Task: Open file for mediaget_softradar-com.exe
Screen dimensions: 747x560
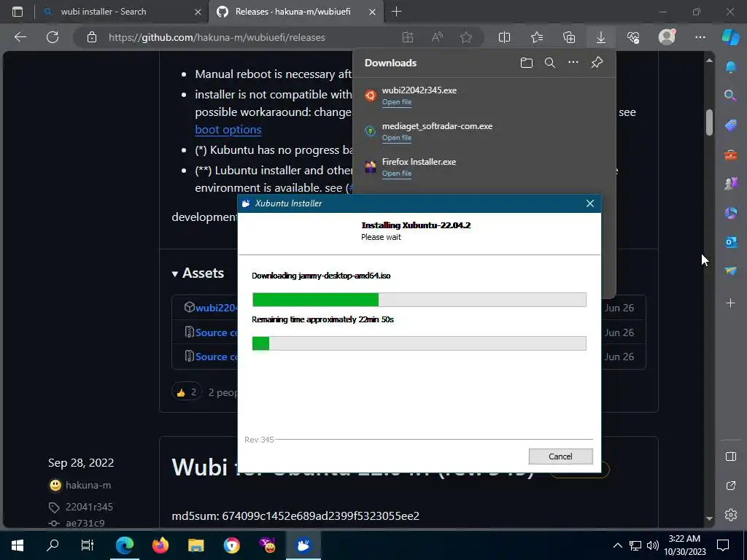Action: coord(396,138)
